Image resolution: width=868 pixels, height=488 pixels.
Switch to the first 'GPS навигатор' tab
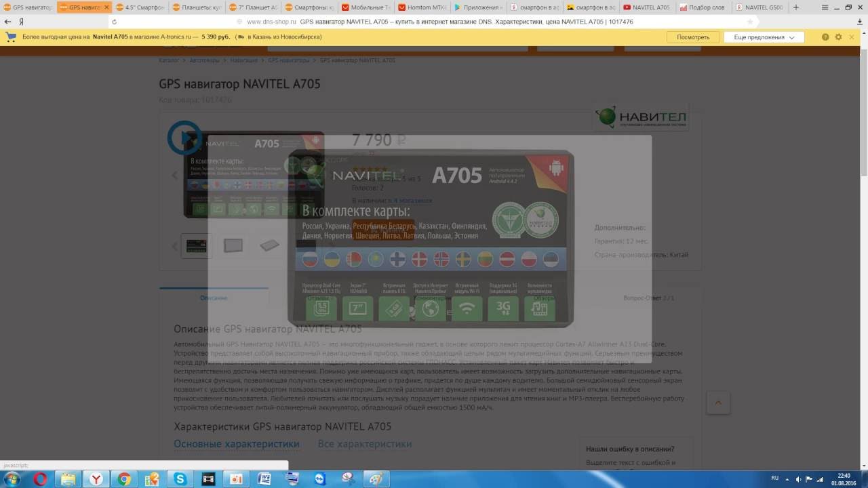(28, 7)
